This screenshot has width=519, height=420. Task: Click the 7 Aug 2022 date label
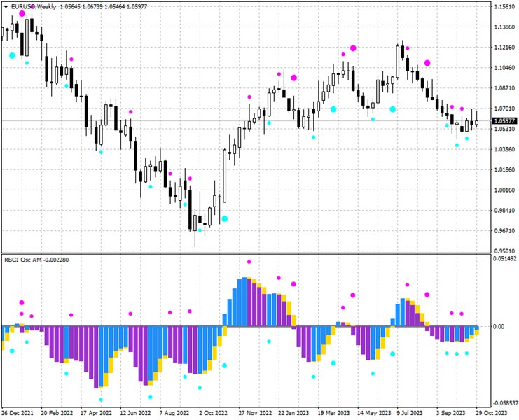pyautogui.click(x=174, y=413)
